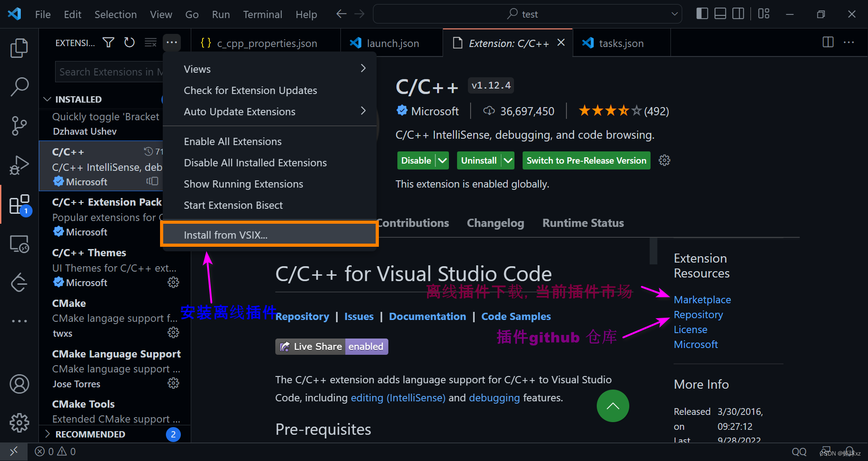Open the Manage gear in activity bar
Viewport: 868px width, 461px height.
click(19, 423)
